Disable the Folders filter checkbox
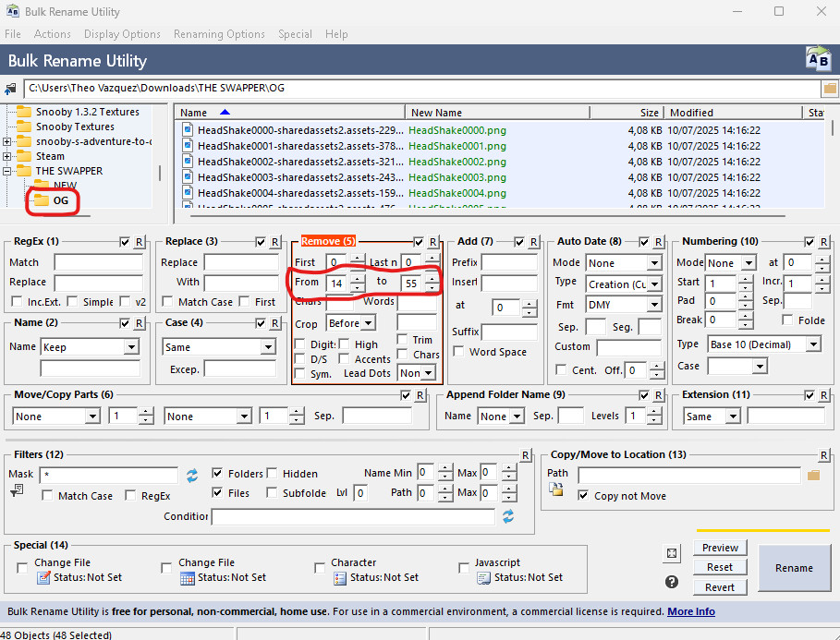This screenshot has height=640, width=840. pos(218,473)
